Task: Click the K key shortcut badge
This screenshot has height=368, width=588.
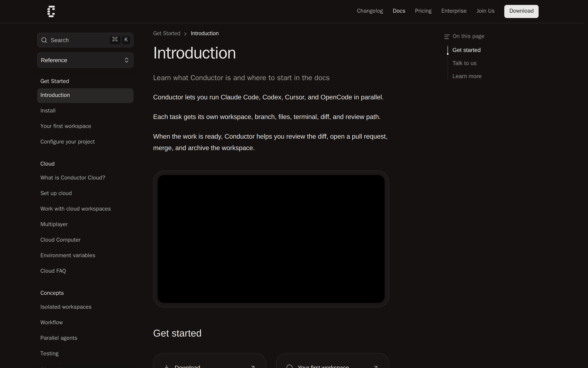Action: [x=126, y=40]
